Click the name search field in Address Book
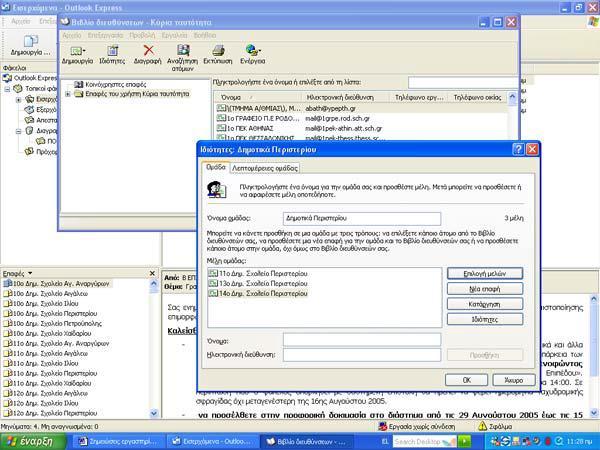The height and width of the screenshot is (450, 600). 463,82
